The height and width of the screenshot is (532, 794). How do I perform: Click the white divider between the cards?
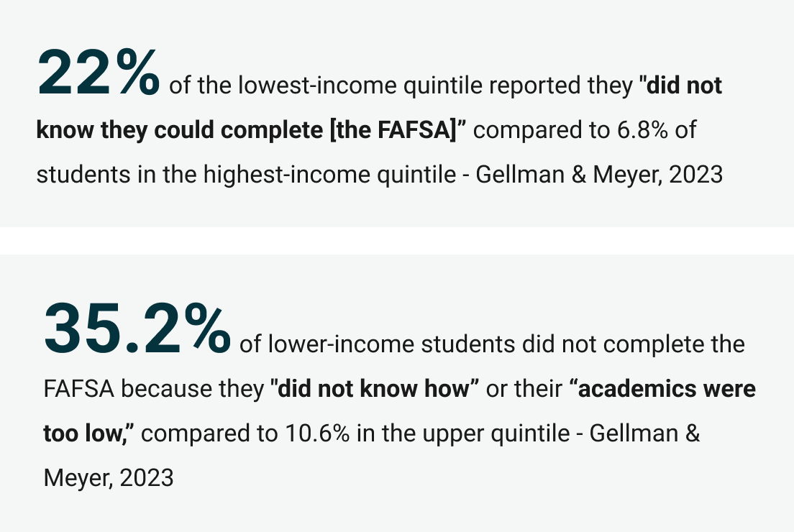coord(397,241)
